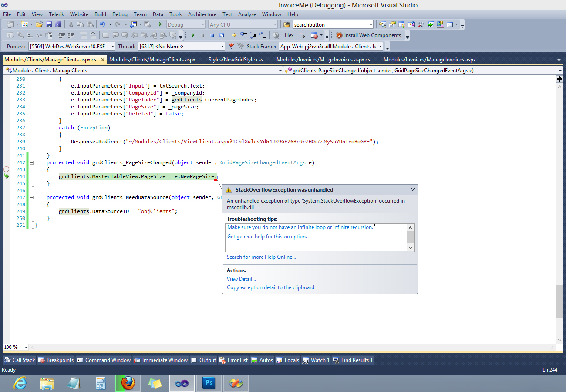
Task: Click the Continue debugging play icon
Action: 192,35
